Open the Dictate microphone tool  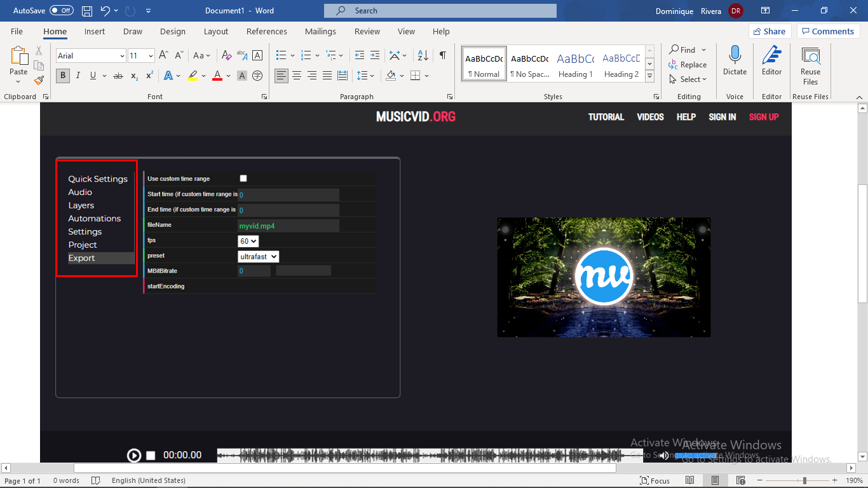(735, 61)
